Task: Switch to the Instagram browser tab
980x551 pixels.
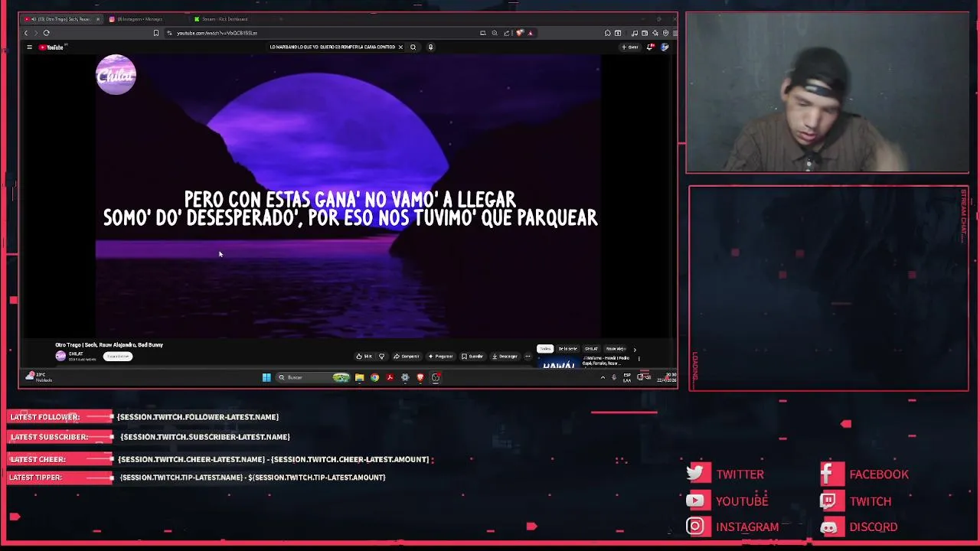Action: click(145, 19)
